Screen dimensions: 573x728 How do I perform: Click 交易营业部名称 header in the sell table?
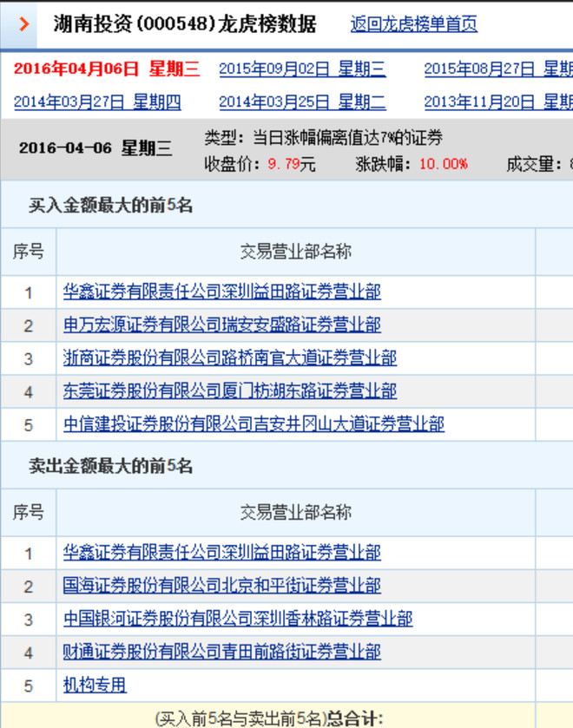295,513
